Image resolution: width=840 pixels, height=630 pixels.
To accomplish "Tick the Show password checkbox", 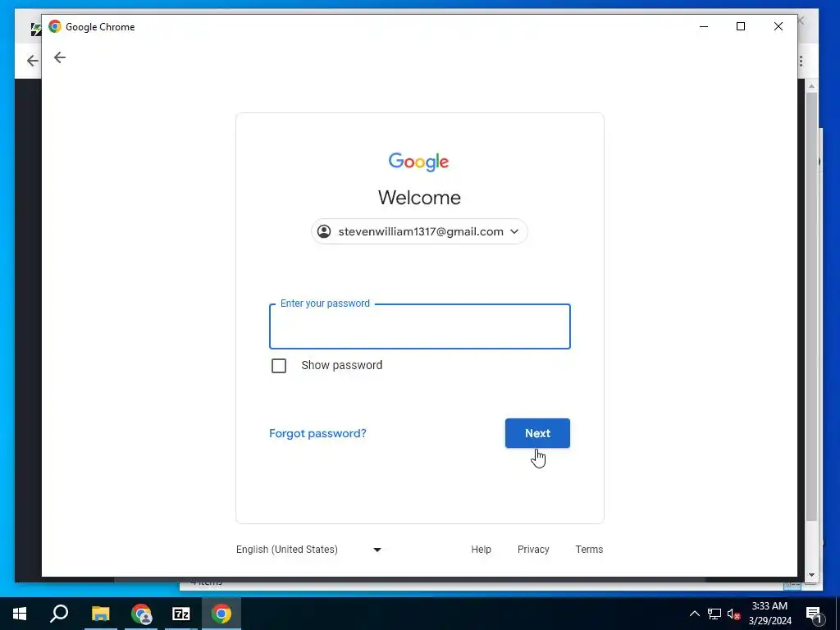I will pyautogui.click(x=279, y=365).
